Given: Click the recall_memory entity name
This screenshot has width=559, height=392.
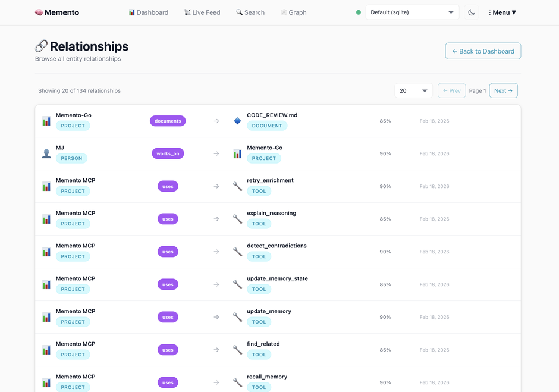Looking at the screenshot, I should click(x=267, y=377).
